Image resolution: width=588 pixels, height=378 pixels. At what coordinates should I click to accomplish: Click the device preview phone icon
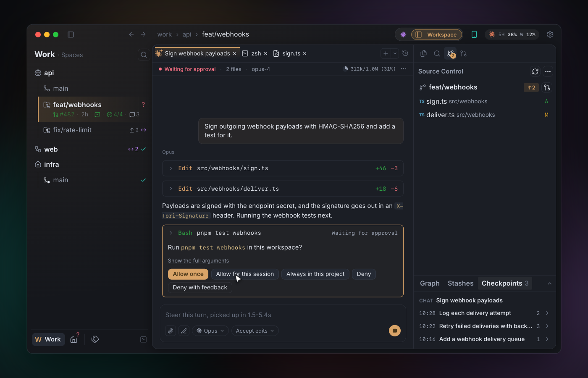(474, 34)
